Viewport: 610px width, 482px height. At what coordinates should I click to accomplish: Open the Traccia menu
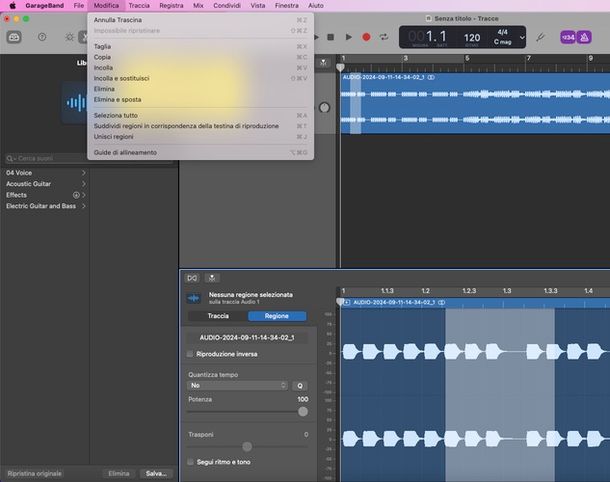pos(139,5)
